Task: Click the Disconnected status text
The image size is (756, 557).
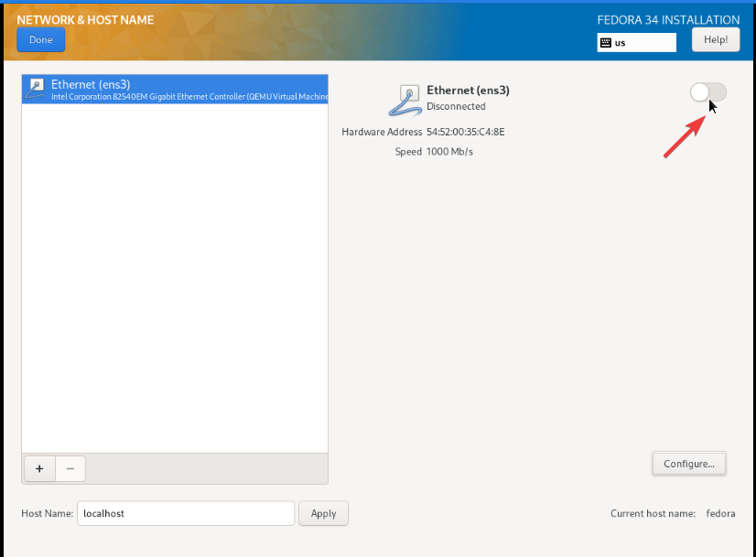Action: [456, 106]
